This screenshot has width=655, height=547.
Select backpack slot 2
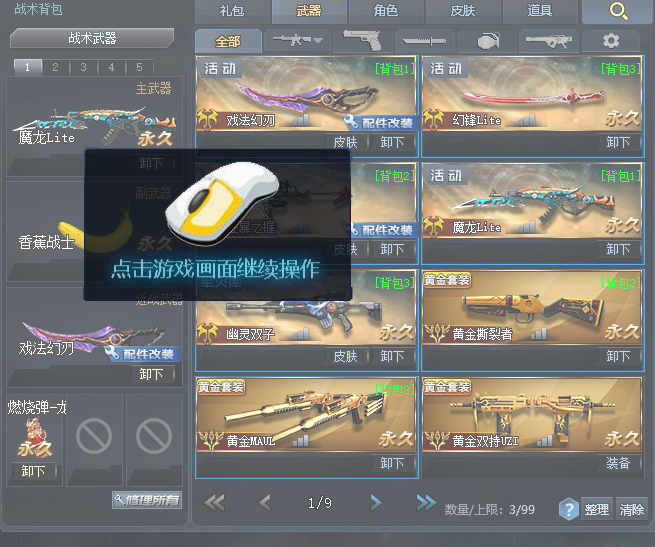pos(56,67)
